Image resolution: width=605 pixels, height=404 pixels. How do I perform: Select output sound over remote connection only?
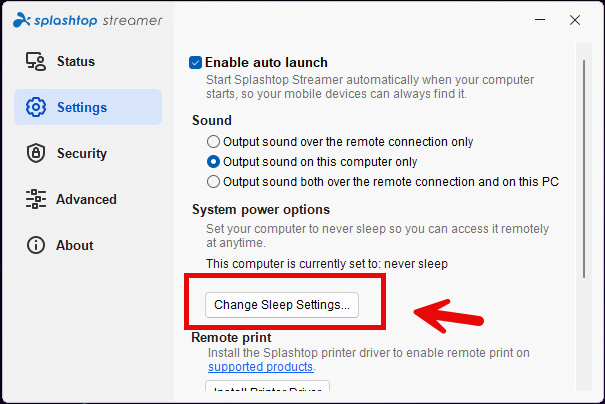point(213,142)
